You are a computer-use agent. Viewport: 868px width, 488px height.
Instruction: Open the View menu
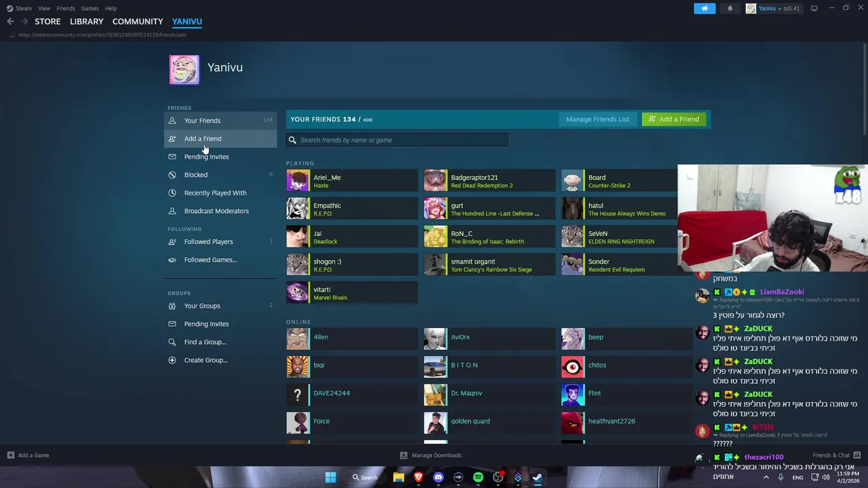[44, 8]
